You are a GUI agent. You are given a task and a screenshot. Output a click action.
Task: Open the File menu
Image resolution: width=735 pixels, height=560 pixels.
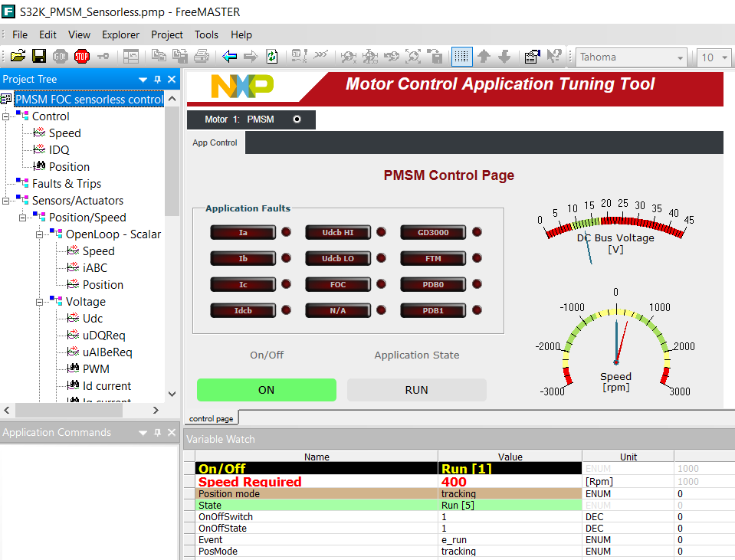[20, 34]
